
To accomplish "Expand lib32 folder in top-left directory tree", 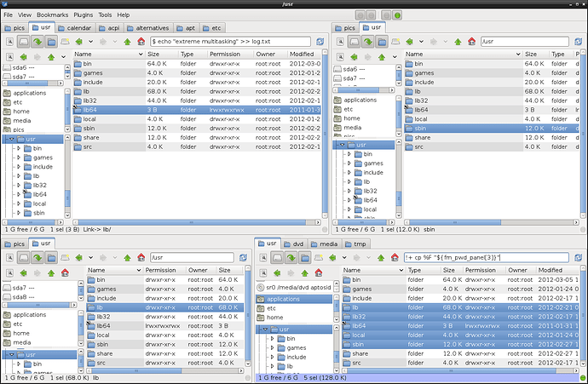I will point(19,185).
